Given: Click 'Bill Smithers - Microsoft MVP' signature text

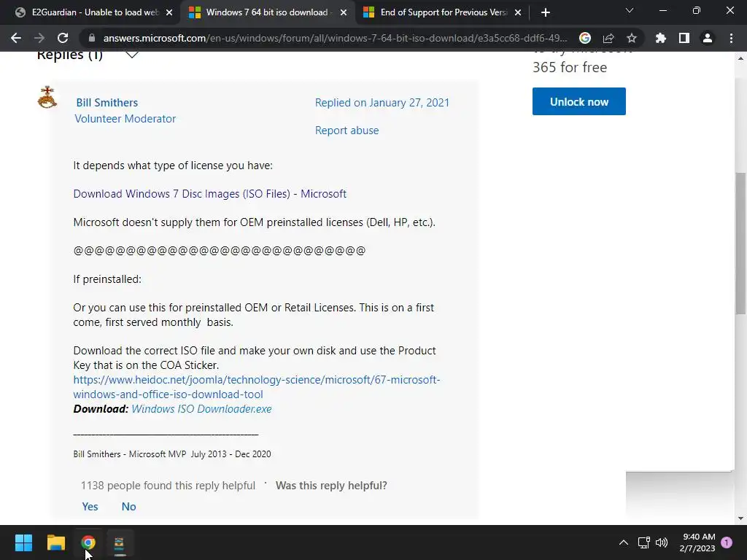Looking at the screenshot, I should 172,454.
